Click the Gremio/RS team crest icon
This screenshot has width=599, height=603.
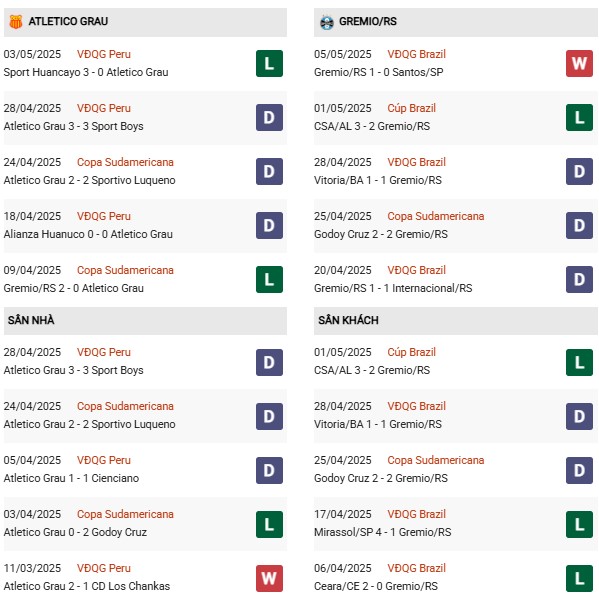(327, 22)
